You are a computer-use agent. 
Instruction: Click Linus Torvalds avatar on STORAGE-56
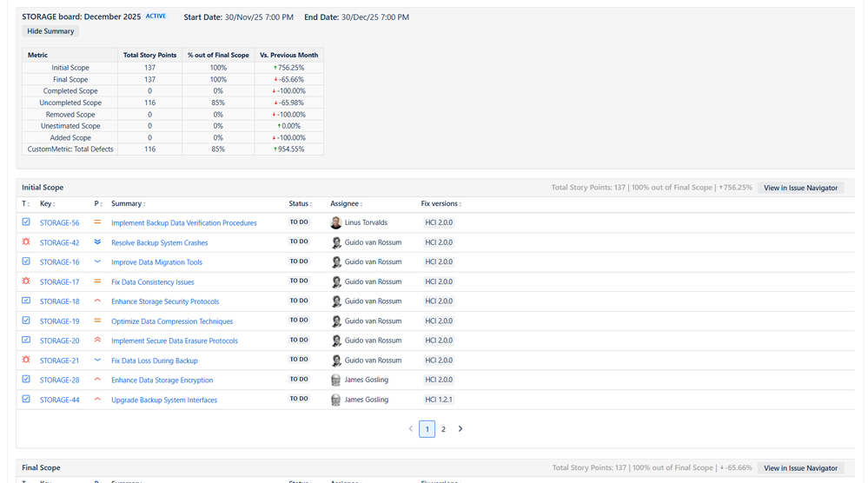pyautogui.click(x=335, y=223)
